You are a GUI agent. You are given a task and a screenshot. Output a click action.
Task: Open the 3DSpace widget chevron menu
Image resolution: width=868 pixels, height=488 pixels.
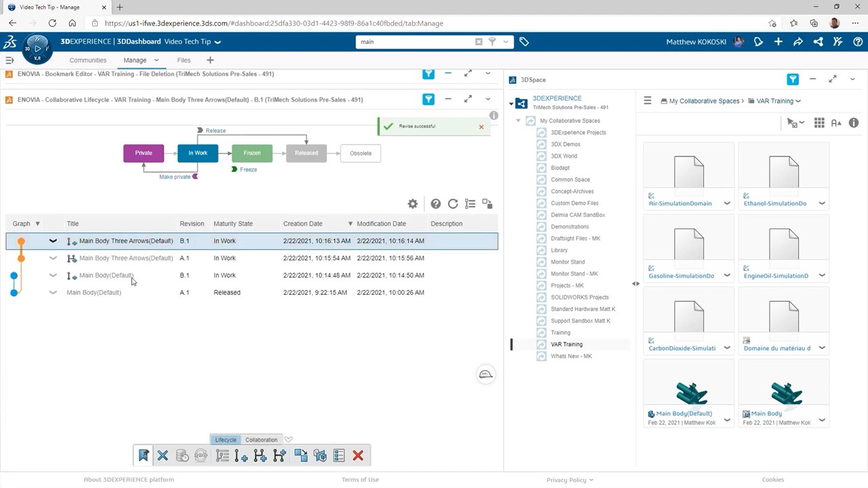852,80
